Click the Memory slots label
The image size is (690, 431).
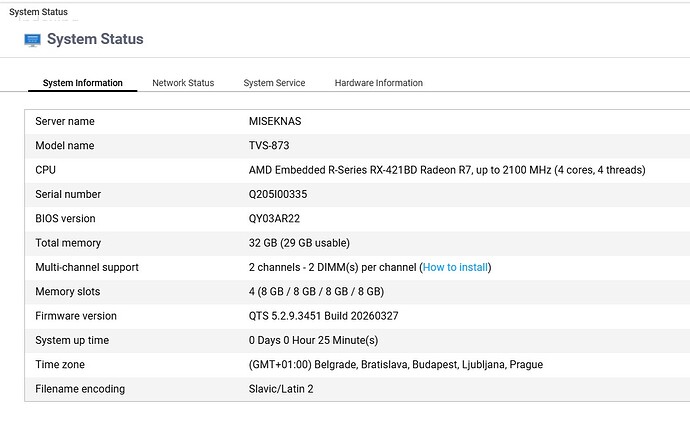[x=67, y=291]
